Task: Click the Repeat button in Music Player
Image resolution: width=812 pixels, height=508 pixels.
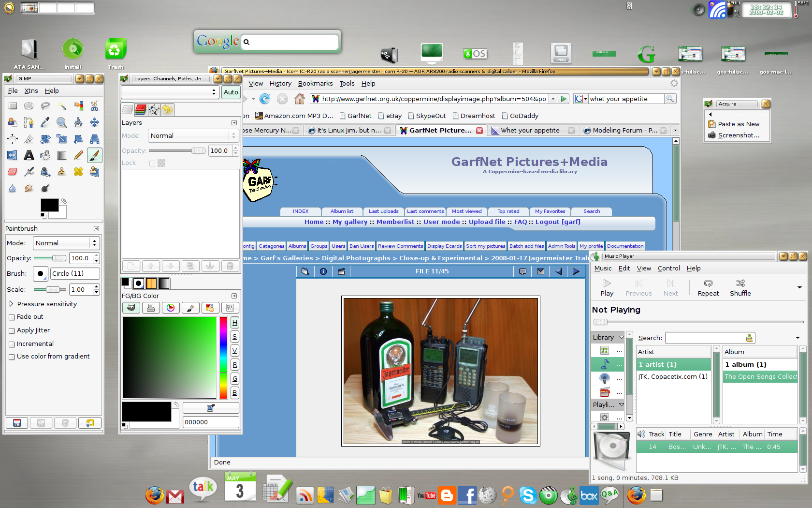Action: tap(708, 287)
